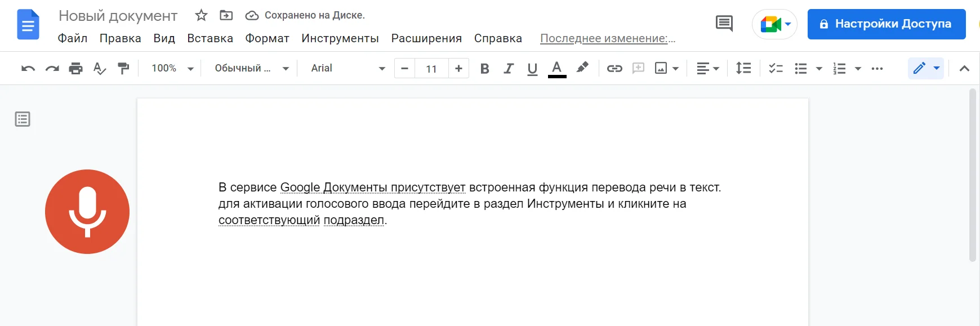Open the Инструменты menu

[340, 38]
